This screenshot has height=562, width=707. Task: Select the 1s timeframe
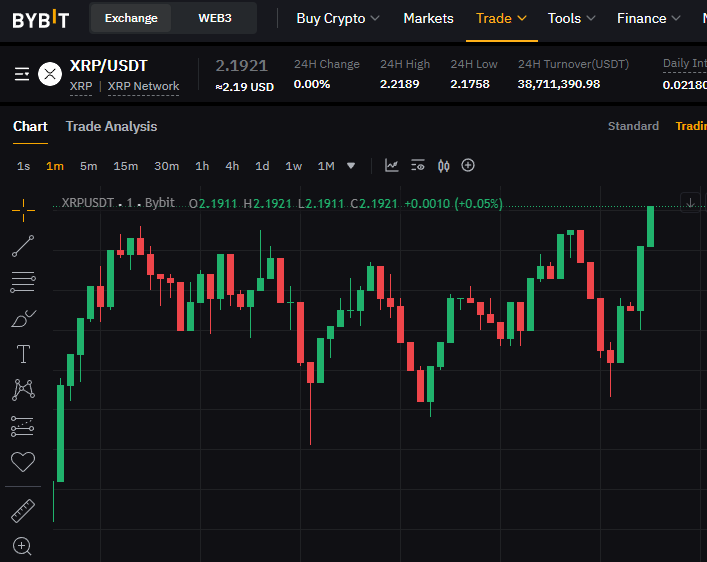(23, 166)
